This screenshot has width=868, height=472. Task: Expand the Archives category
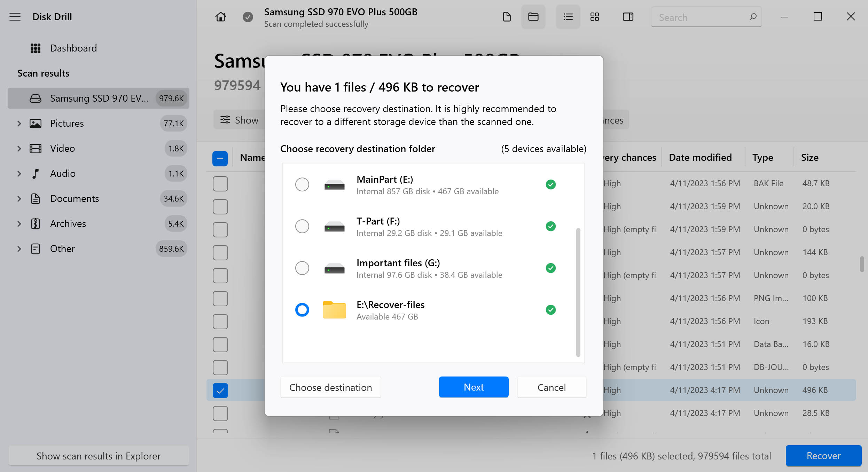point(19,223)
